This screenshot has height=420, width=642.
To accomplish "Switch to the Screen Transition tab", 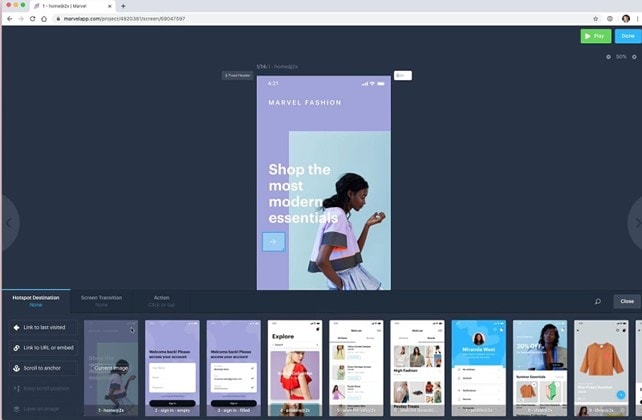I will tap(101, 301).
